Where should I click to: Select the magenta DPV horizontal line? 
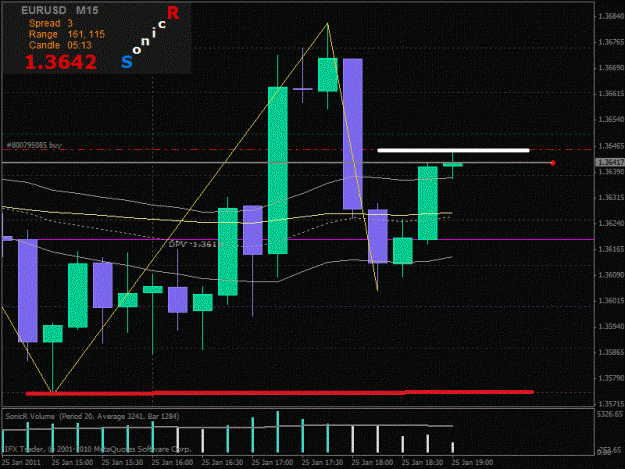tap(298, 239)
